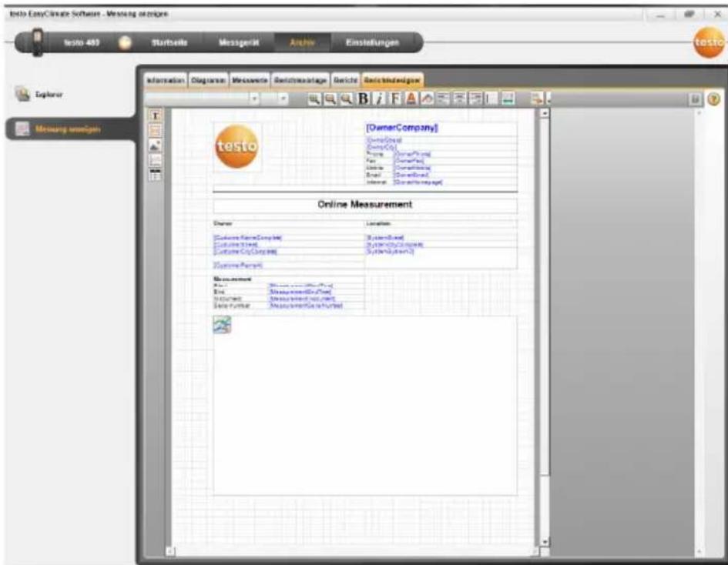Open the Font F dialog icon

point(395,99)
